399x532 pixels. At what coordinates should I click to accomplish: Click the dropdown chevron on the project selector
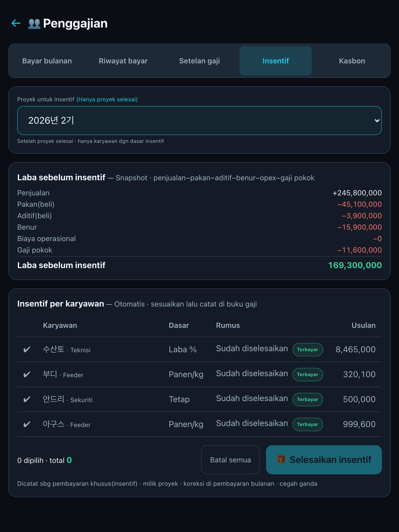click(x=377, y=121)
